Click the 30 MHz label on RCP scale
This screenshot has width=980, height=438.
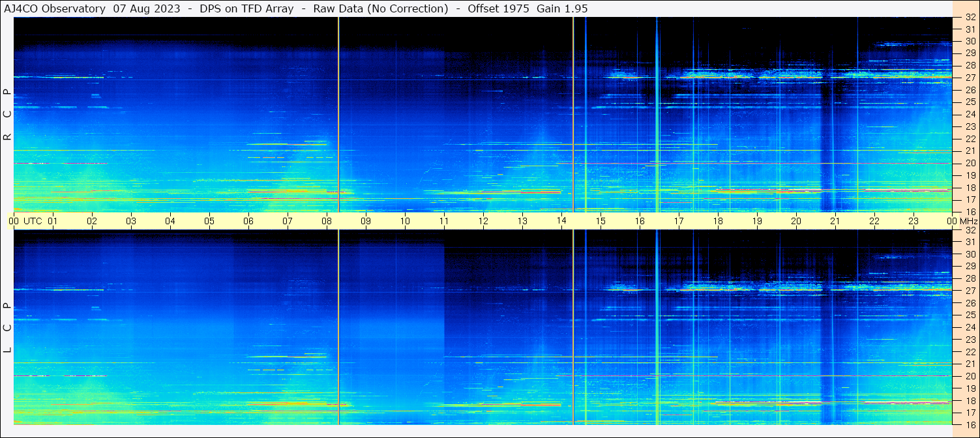tap(970, 40)
